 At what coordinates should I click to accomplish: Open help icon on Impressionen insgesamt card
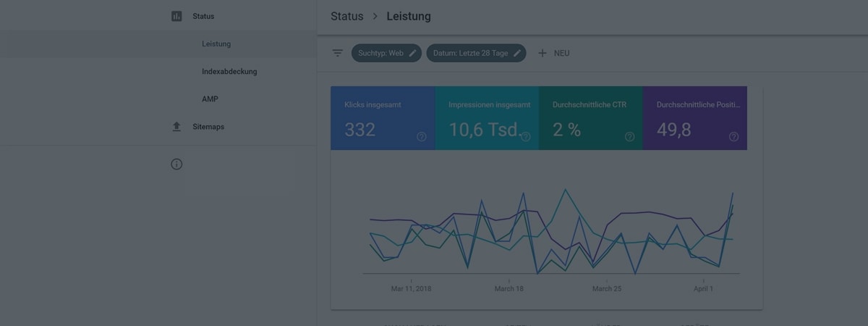pyautogui.click(x=526, y=137)
